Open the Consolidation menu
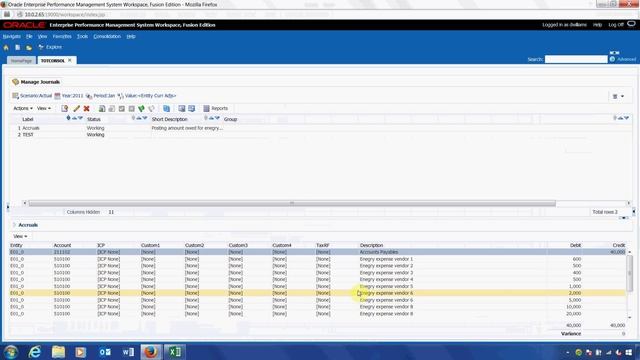The width and height of the screenshot is (640, 360). (x=107, y=36)
